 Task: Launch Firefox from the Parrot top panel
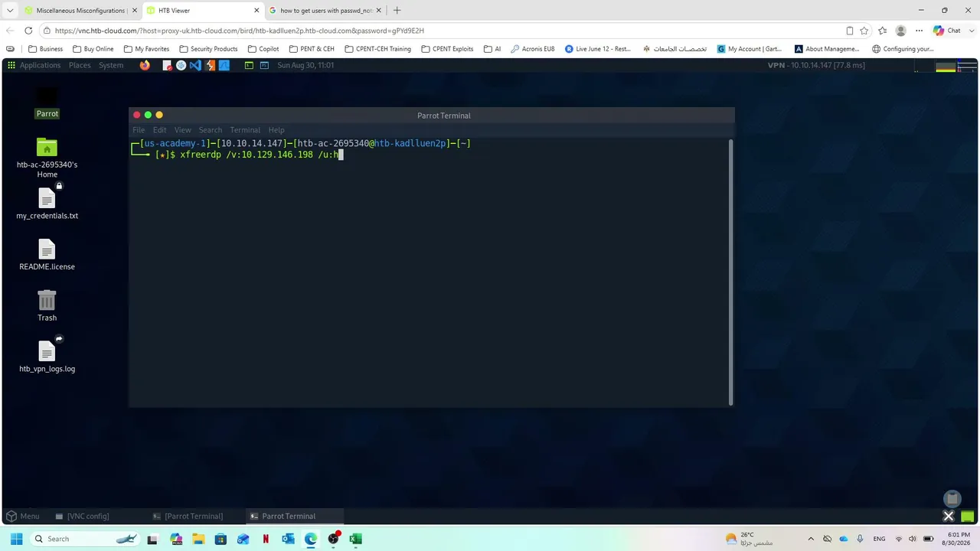(x=145, y=65)
